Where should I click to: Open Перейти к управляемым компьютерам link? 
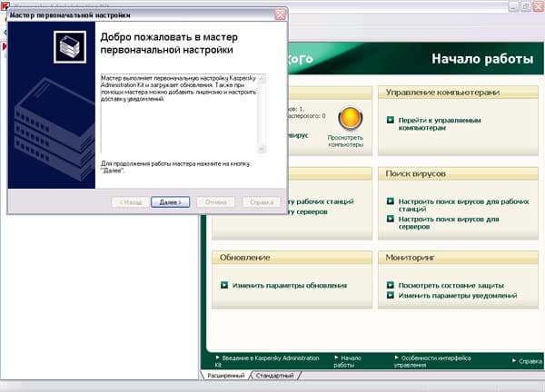click(x=440, y=124)
